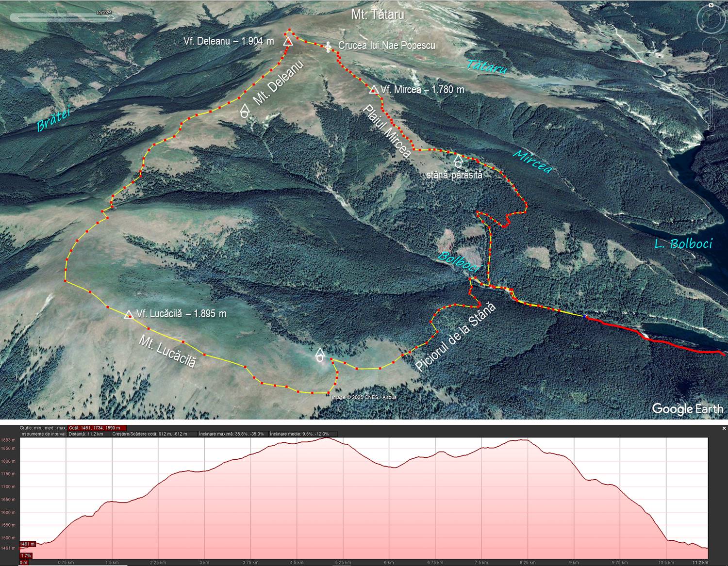
Task: Click the stână părăsită sheepfold icon
Action: tap(458, 161)
